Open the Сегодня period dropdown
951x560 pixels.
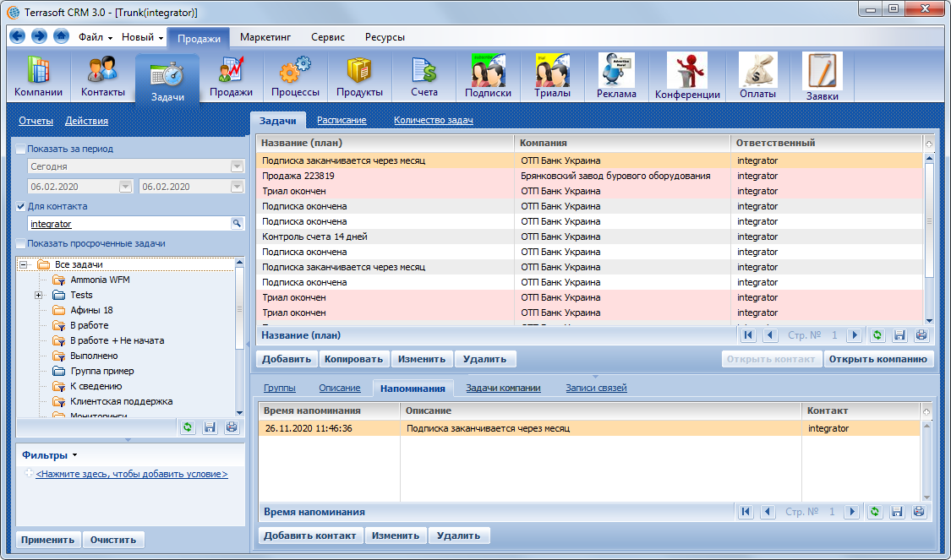[x=237, y=166]
